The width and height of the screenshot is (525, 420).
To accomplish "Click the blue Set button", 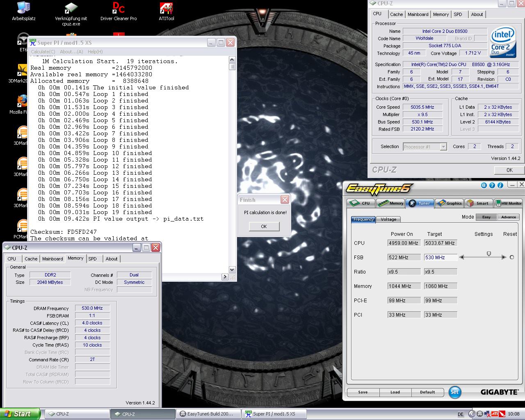I will [454, 392].
